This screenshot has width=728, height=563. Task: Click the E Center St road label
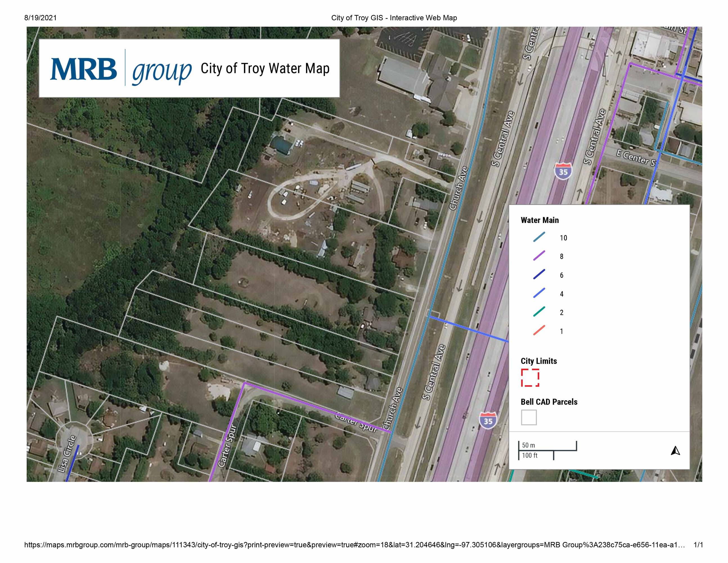(x=636, y=158)
